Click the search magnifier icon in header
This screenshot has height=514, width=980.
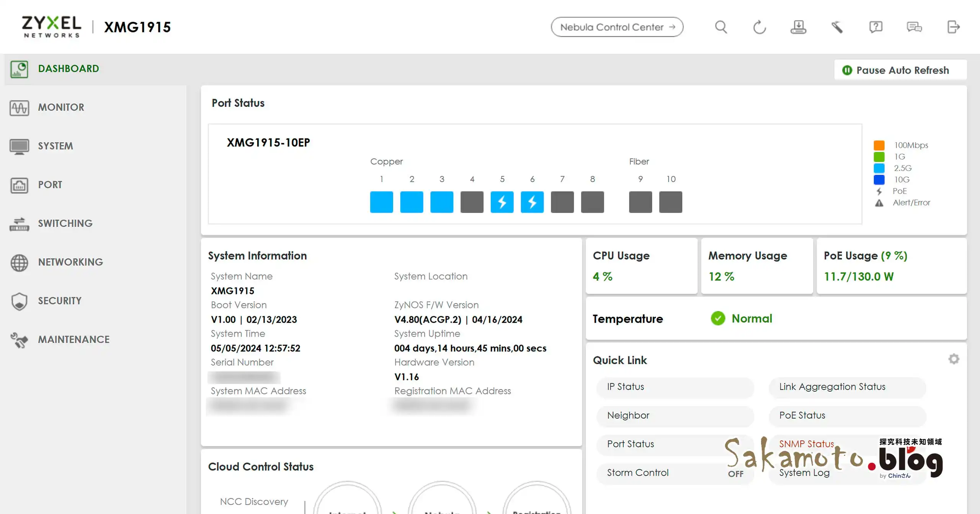(x=721, y=27)
